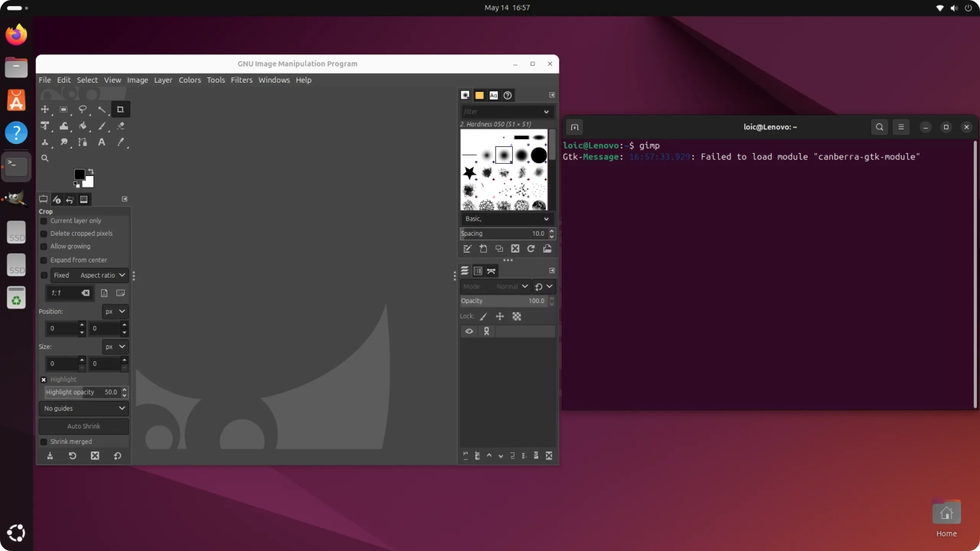
Task: Select the Zoom magnifier tool
Action: (x=45, y=158)
